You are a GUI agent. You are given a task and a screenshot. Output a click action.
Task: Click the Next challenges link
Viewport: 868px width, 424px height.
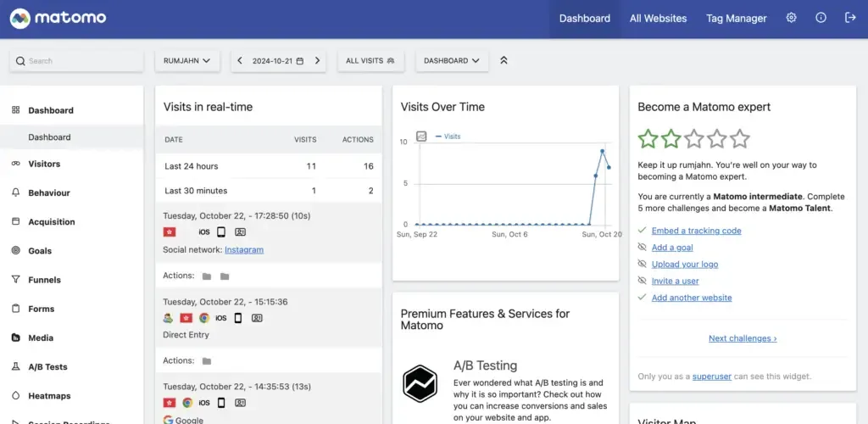click(x=743, y=338)
